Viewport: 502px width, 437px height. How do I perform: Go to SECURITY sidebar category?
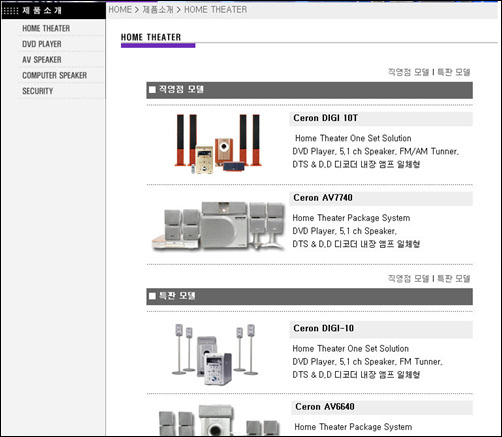[37, 91]
